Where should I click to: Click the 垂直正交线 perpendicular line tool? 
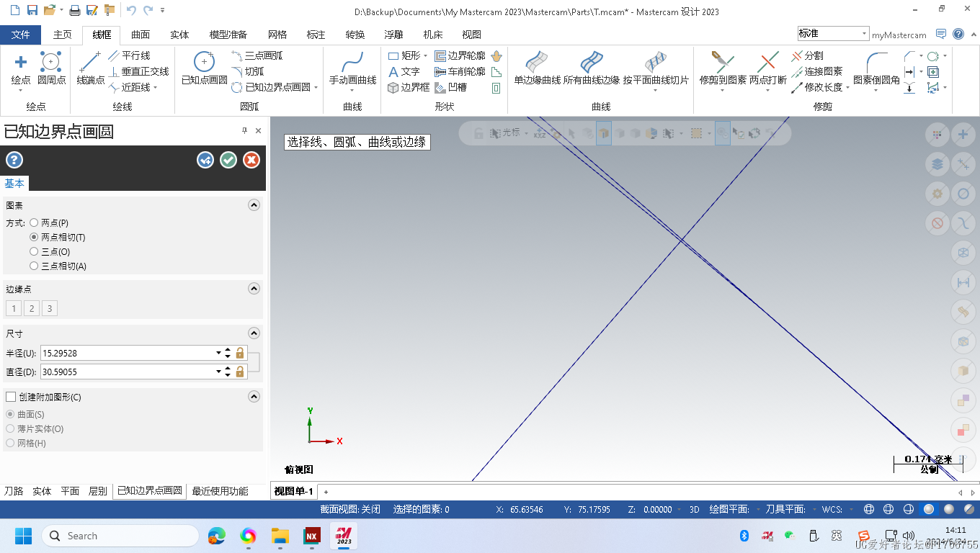click(x=138, y=71)
